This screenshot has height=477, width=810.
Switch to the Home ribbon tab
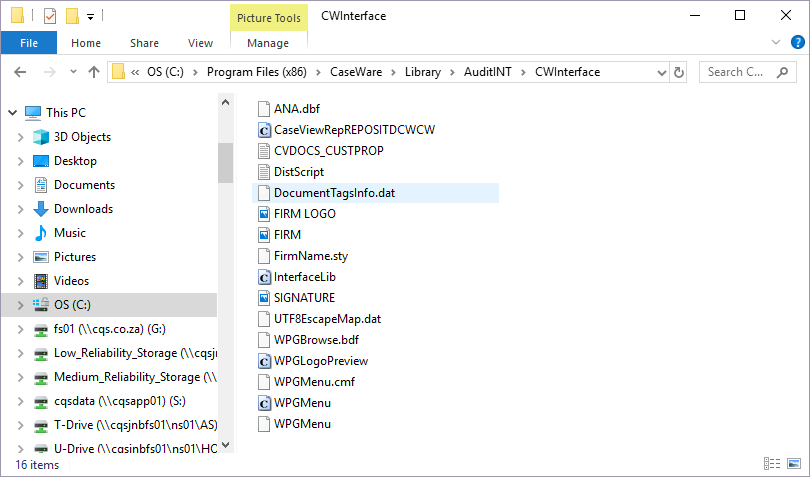[86, 43]
